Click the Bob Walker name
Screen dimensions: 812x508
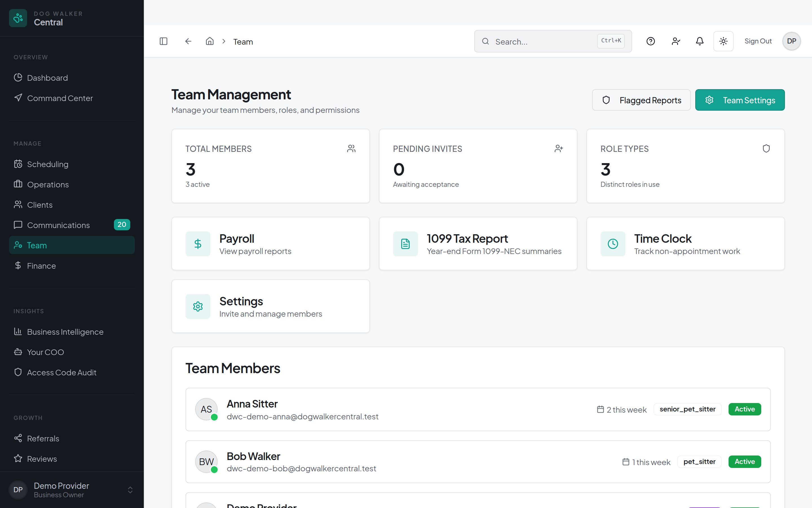pyautogui.click(x=253, y=456)
